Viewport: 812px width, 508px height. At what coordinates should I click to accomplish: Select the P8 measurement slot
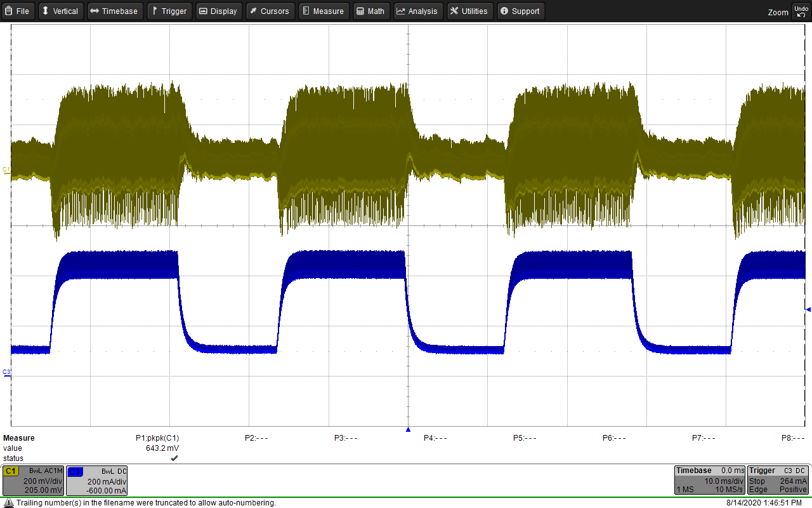793,438
